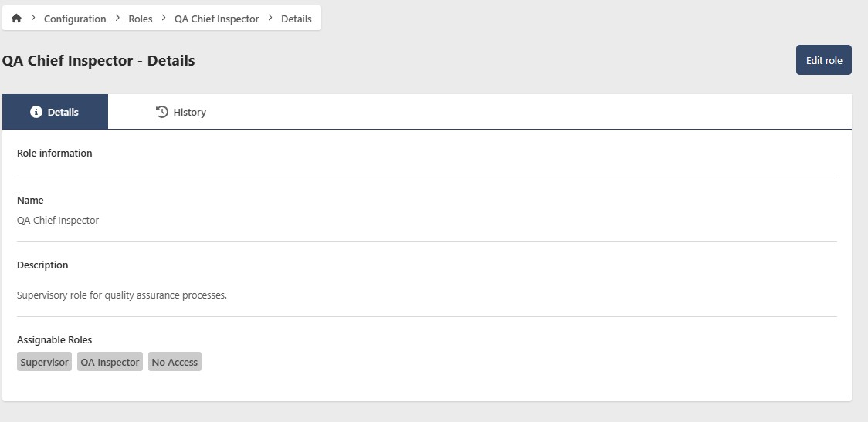Click Details breadcrumb item
Image resolution: width=868 pixels, height=422 pixels.
click(x=297, y=19)
